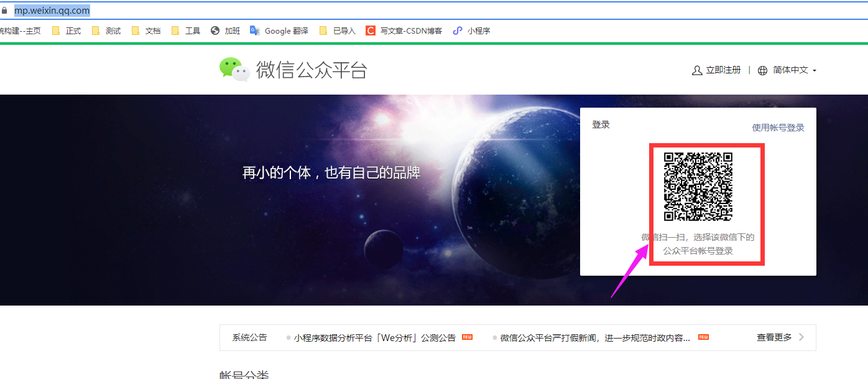The height and width of the screenshot is (379, 868).
Task: Switch to 使用帐号登录 account login
Action: pyautogui.click(x=778, y=128)
